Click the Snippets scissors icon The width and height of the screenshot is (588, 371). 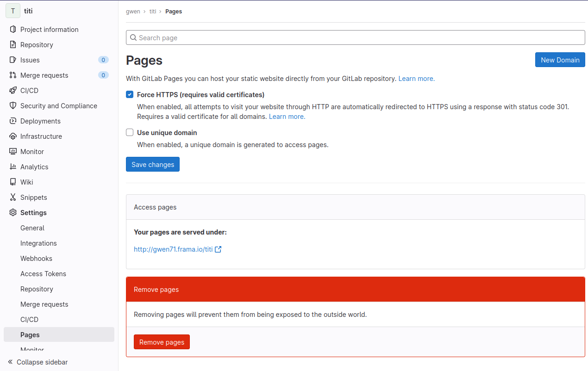tap(13, 198)
